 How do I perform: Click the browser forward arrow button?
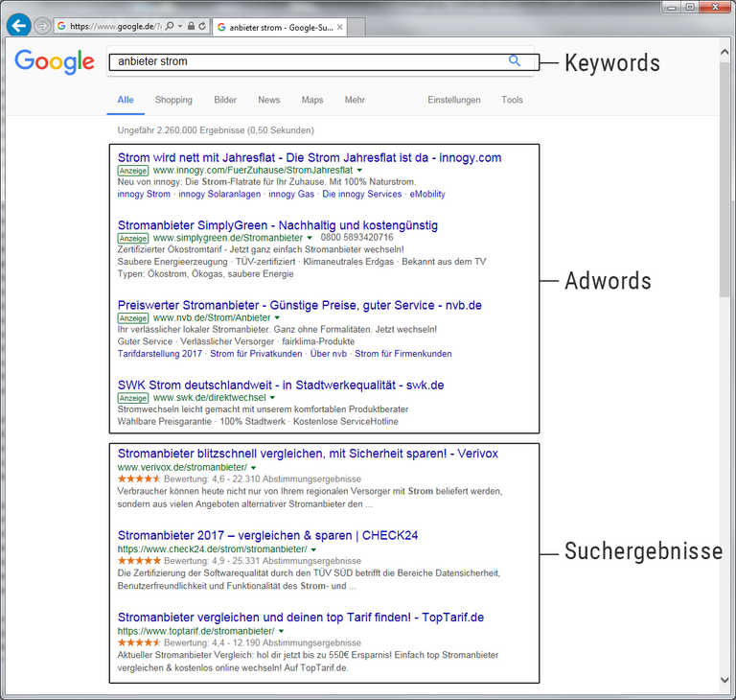tap(42, 26)
